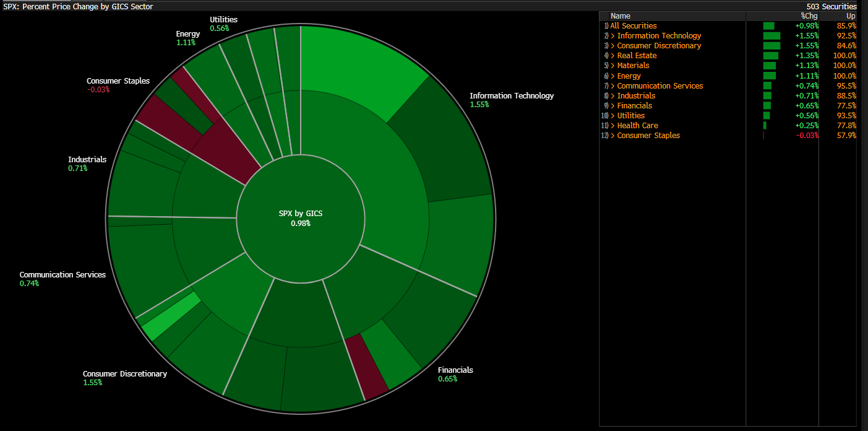Click the SPX by GICS center circle
This screenshot has width=868, height=431.
pos(301,218)
